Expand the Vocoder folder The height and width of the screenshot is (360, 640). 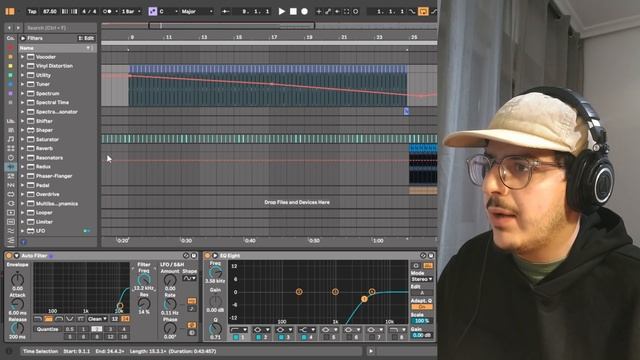point(22,57)
